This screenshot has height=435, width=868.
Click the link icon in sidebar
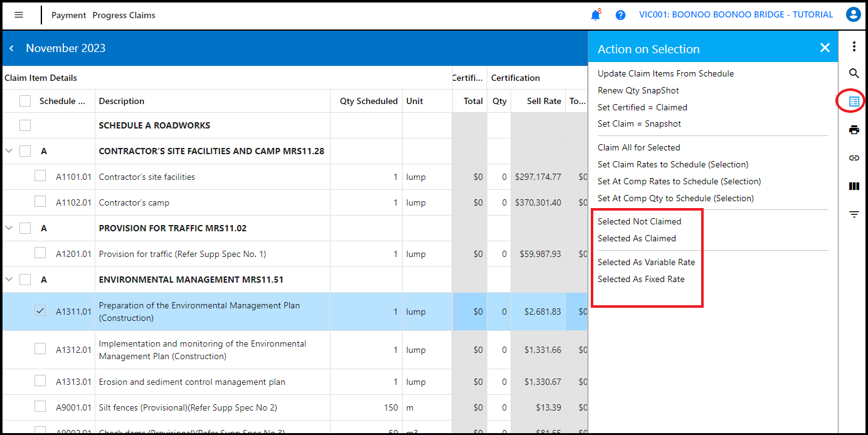tap(854, 158)
